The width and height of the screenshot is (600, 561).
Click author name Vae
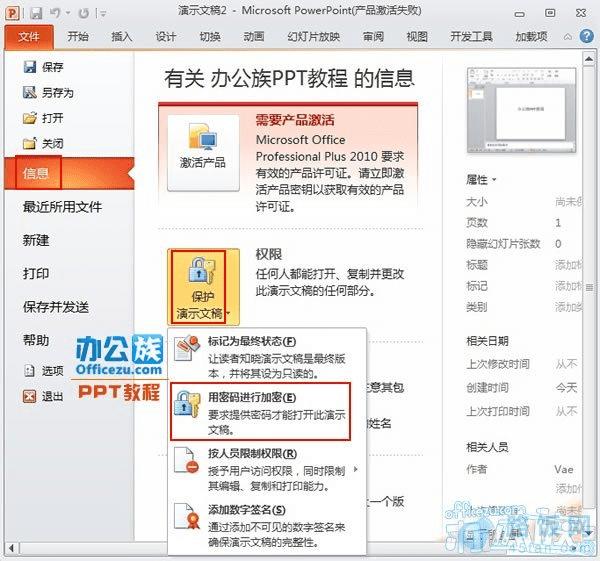(564, 470)
